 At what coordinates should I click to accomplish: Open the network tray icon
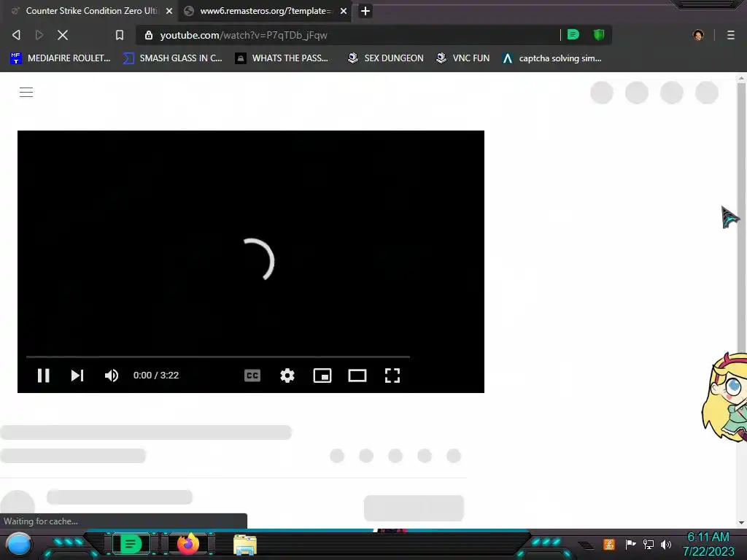648,544
